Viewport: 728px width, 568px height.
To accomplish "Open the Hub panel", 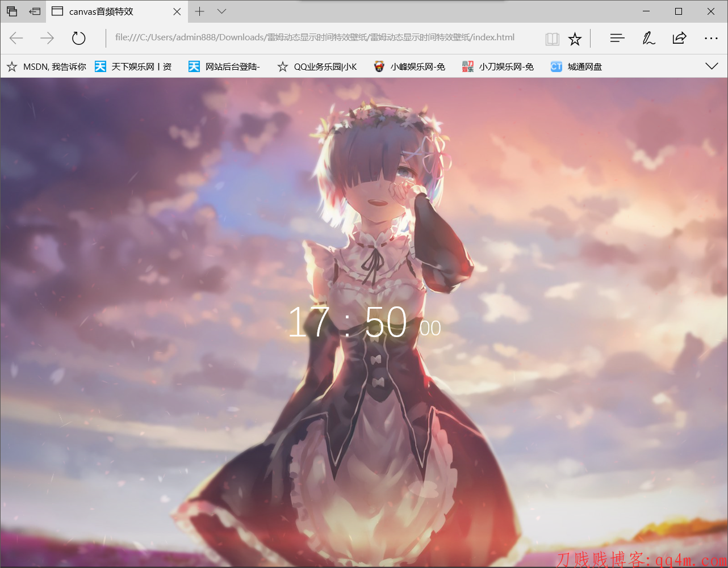I will click(617, 38).
